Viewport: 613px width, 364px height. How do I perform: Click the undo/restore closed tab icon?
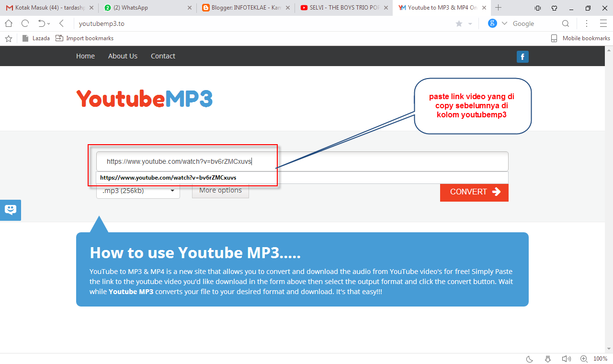tap(42, 23)
